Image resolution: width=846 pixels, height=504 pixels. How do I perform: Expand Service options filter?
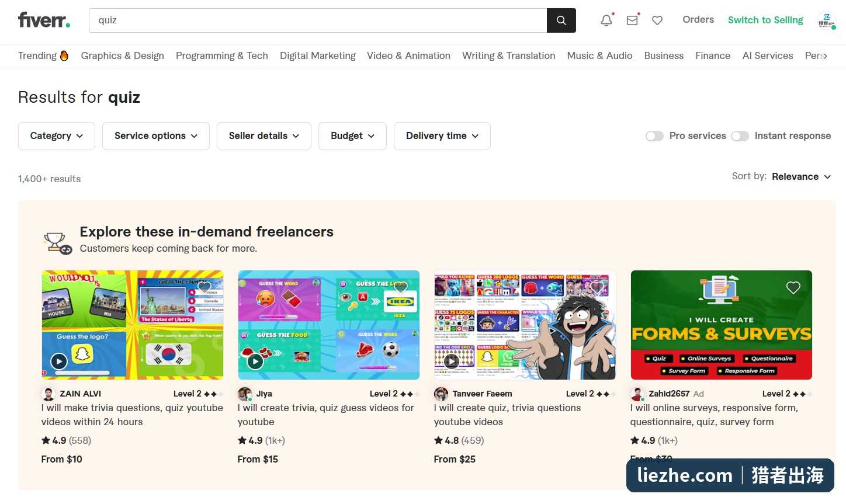(x=156, y=136)
